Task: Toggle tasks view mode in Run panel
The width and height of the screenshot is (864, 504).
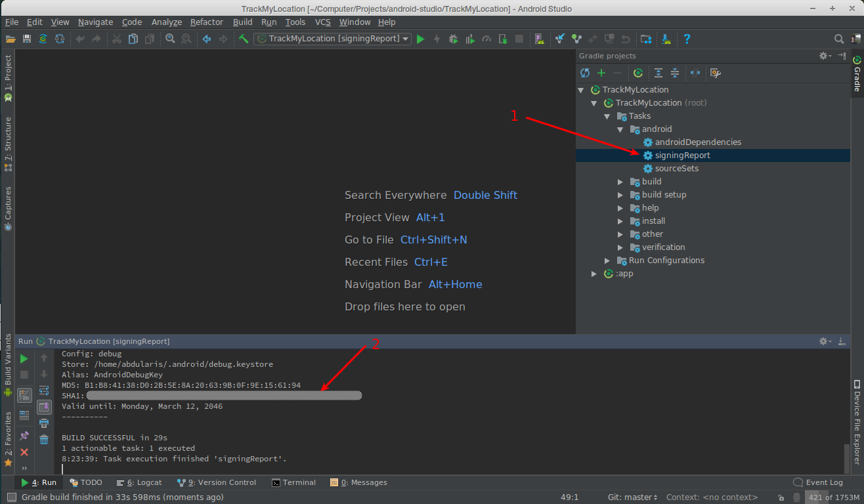Action: (x=24, y=395)
